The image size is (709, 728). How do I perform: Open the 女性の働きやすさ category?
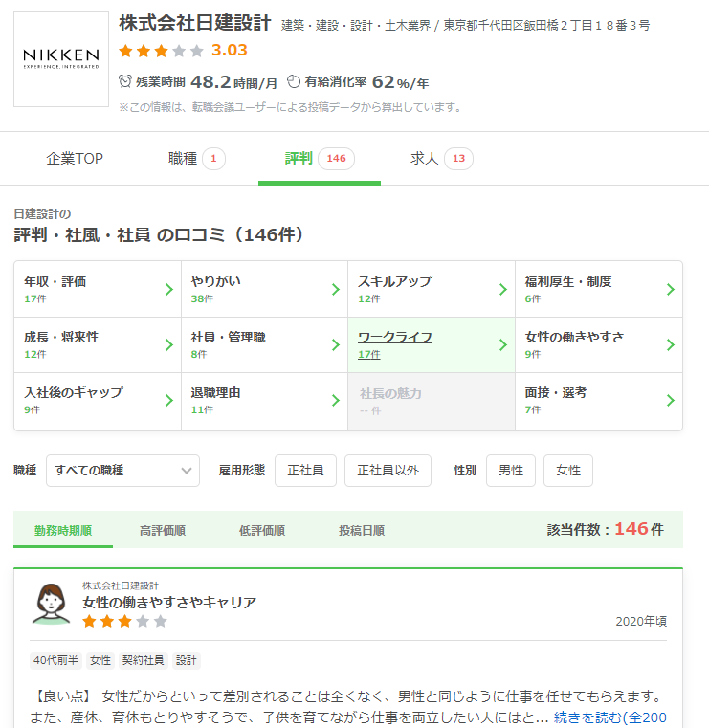(599, 344)
